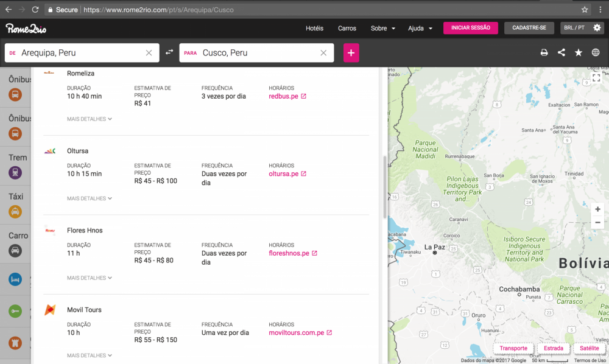Enable the Transporte map layer
The height and width of the screenshot is (364, 609).
513,348
